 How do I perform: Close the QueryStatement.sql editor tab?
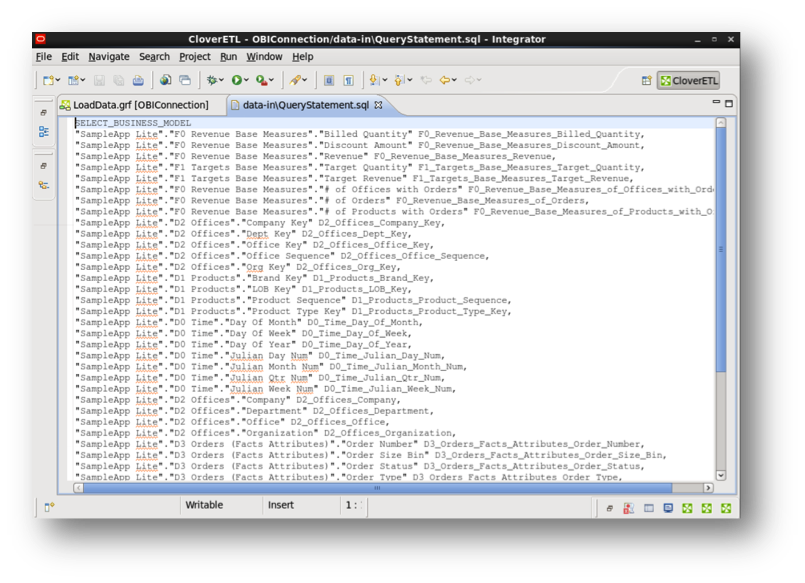tap(378, 105)
